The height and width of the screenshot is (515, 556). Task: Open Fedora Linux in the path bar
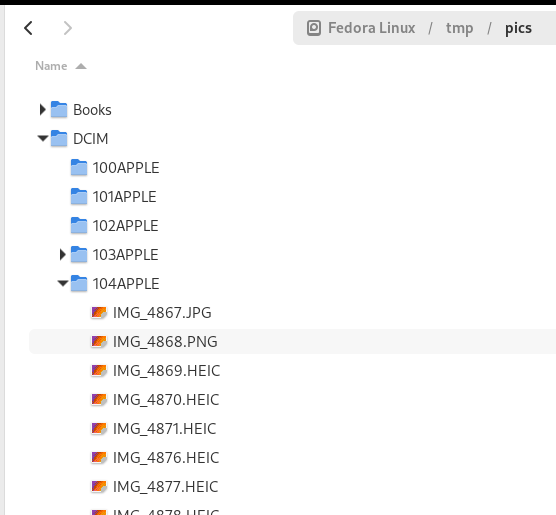pos(371,28)
